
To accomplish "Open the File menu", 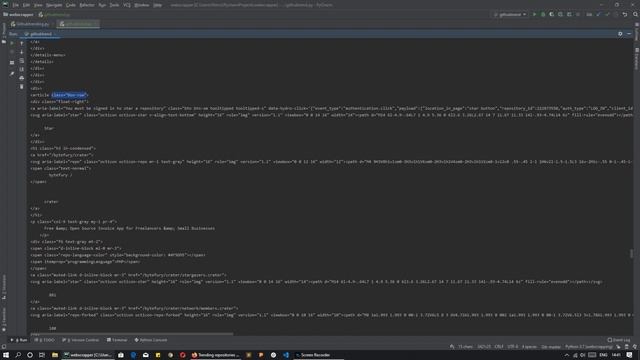I will pos(16,5).
